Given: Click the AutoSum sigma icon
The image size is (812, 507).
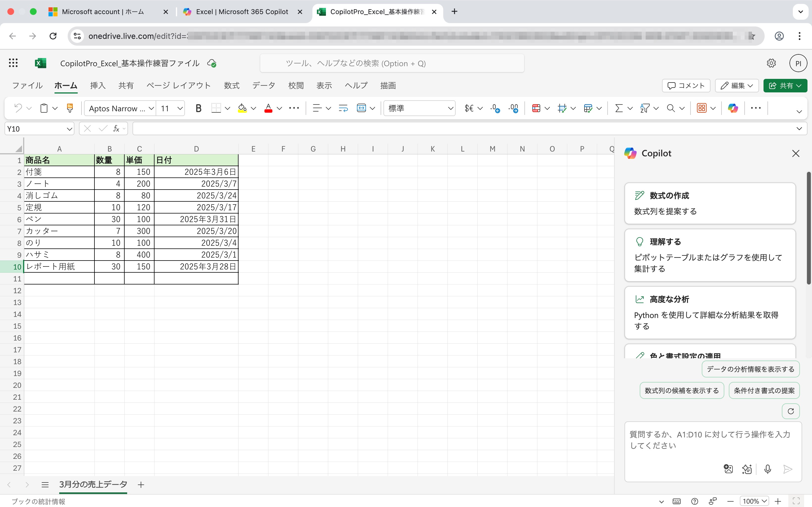Looking at the screenshot, I should [x=619, y=108].
